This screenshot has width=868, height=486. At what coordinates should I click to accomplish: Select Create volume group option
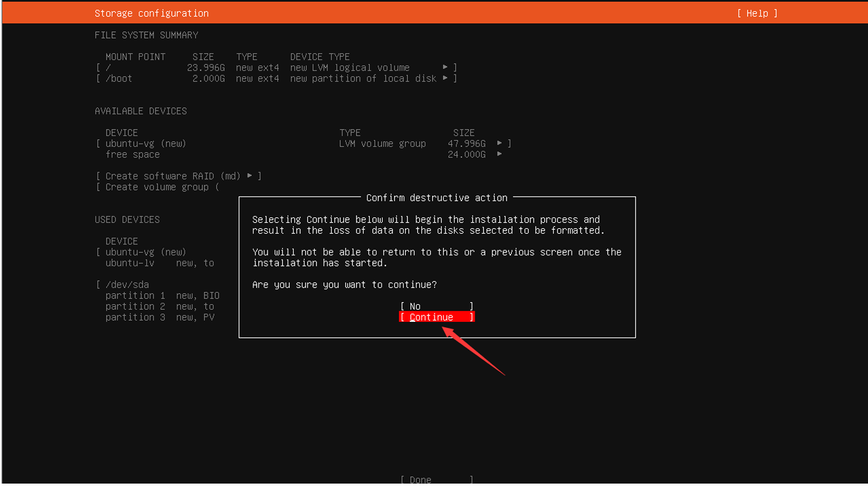click(x=157, y=187)
